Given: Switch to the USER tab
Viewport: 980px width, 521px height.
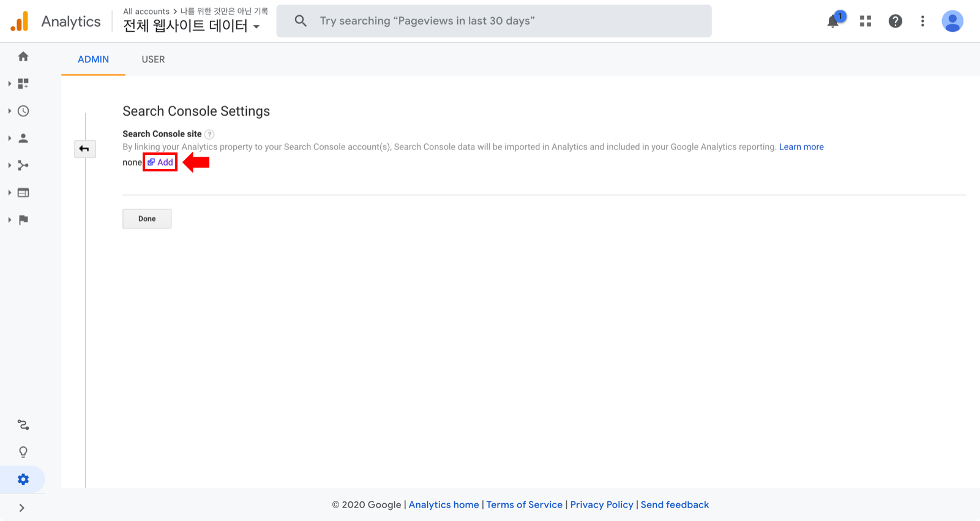Looking at the screenshot, I should (x=153, y=59).
